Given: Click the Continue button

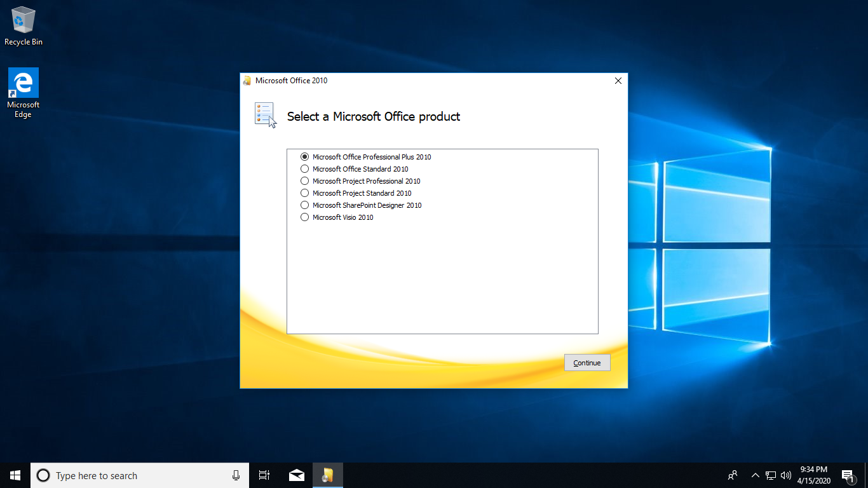Looking at the screenshot, I should coord(587,363).
